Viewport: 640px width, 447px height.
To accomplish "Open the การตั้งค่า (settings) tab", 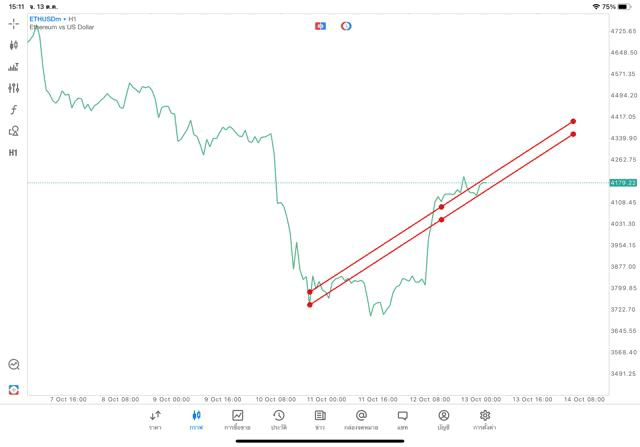I will click(x=485, y=420).
